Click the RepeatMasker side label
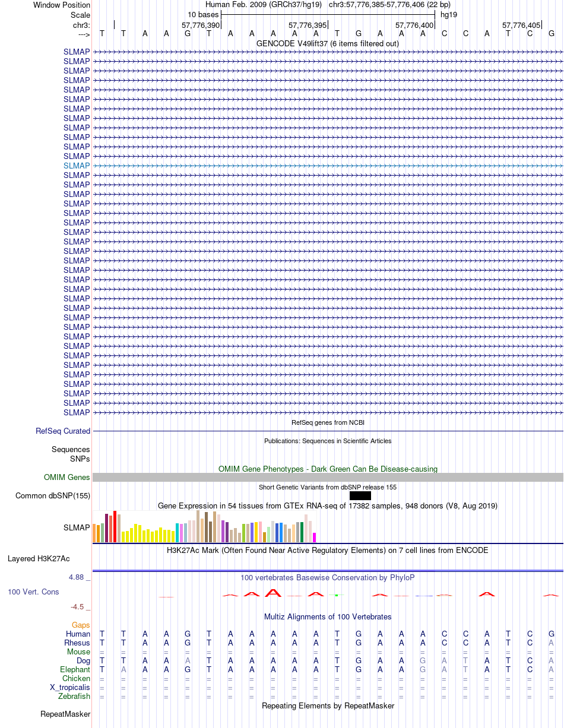Viewport: 564px width, 728px height. pos(65,714)
